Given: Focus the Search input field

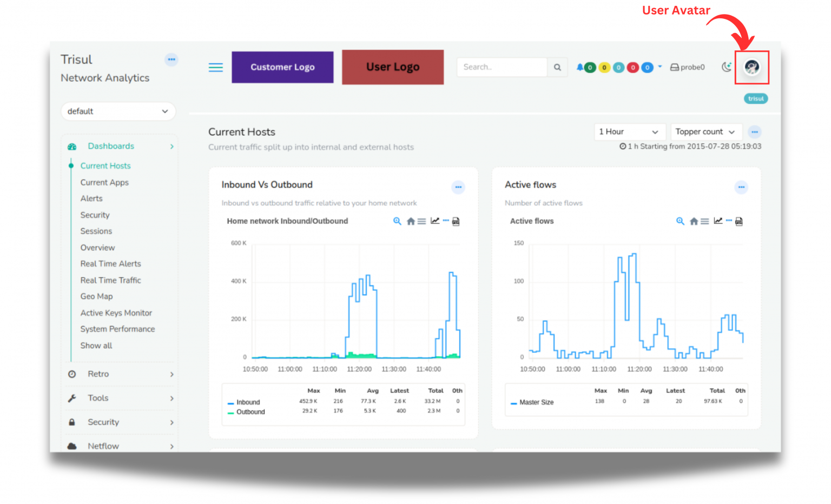Looking at the screenshot, I should [x=502, y=67].
